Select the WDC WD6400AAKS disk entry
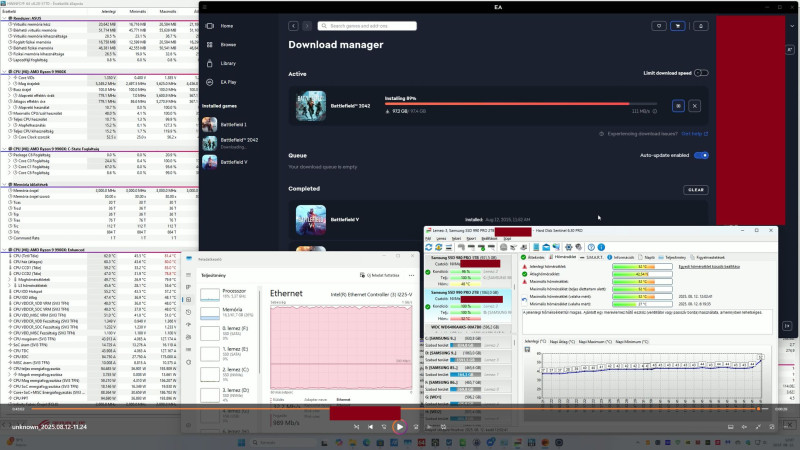800x450 pixels. tap(468, 328)
